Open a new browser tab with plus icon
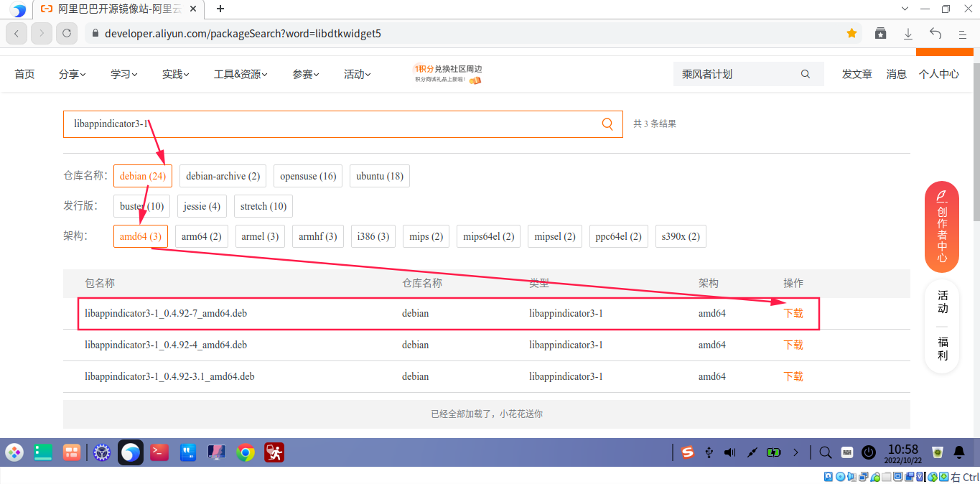The width and height of the screenshot is (980, 484). click(220, 9)
